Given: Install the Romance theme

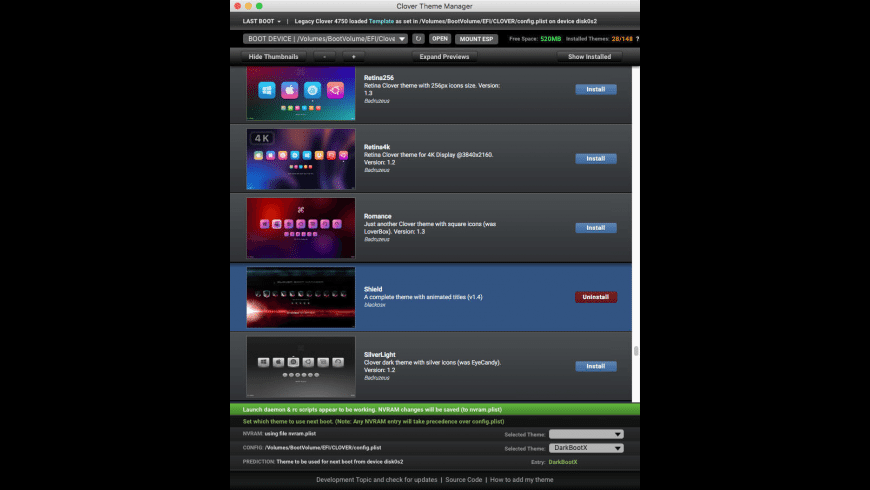Looking at the screenshot, I should tap(595, 228).
